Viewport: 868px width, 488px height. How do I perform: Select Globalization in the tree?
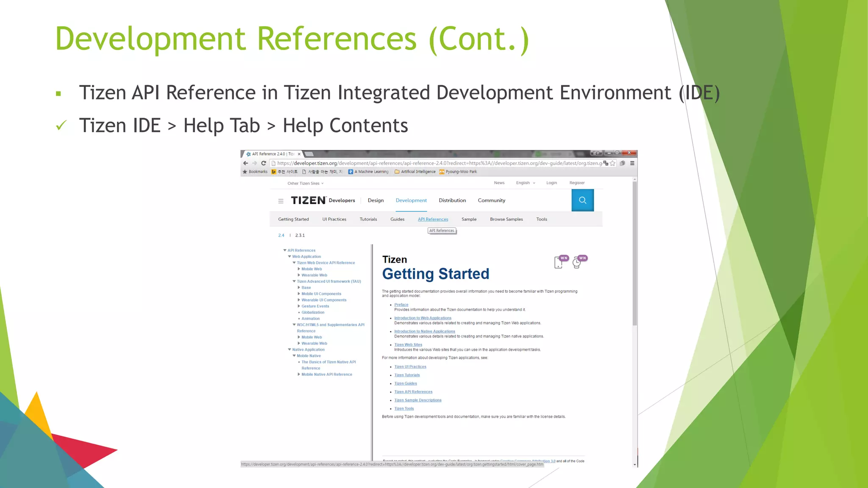click(x=313, y=312)
